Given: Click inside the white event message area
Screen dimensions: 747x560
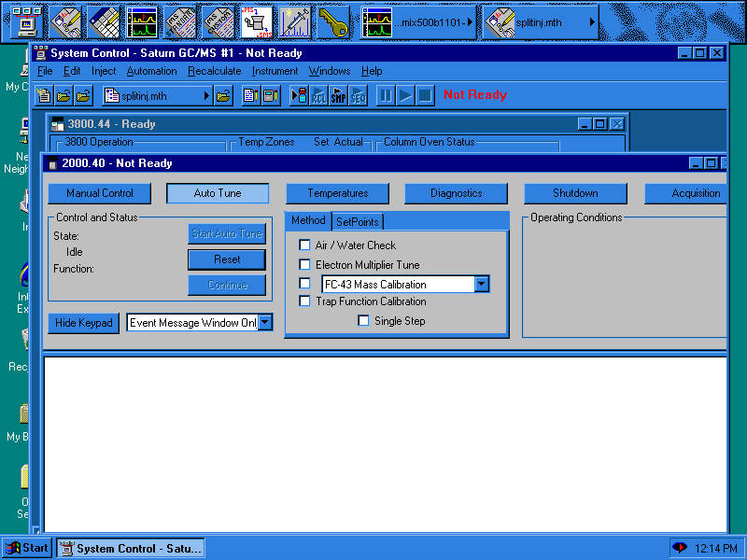Looking at the screenshot, I should (385, 444).
